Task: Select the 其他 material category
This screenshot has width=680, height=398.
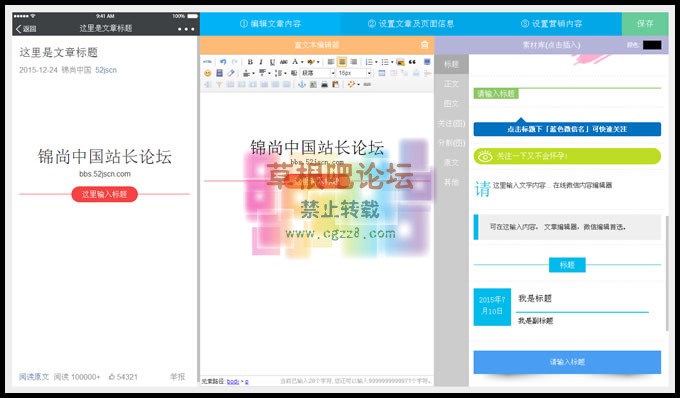Action: click(x=451, y=182)
